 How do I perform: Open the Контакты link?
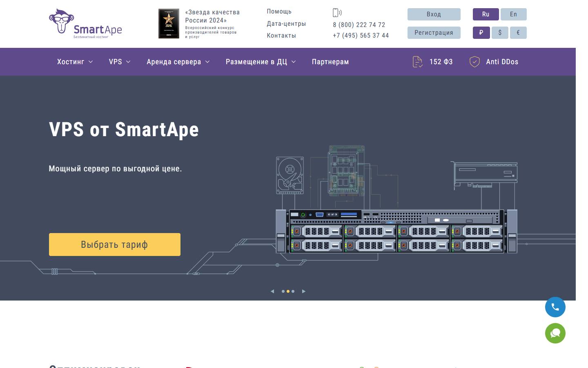(x=281, y=36)
